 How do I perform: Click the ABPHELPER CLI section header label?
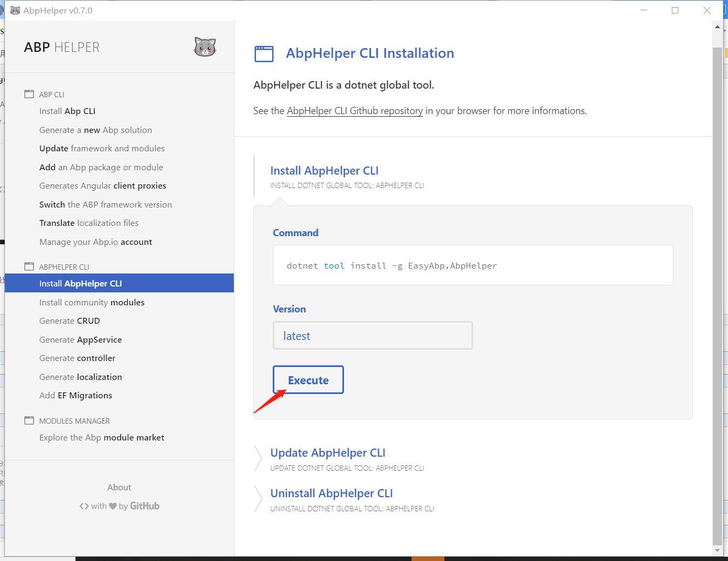coord(64,267)
